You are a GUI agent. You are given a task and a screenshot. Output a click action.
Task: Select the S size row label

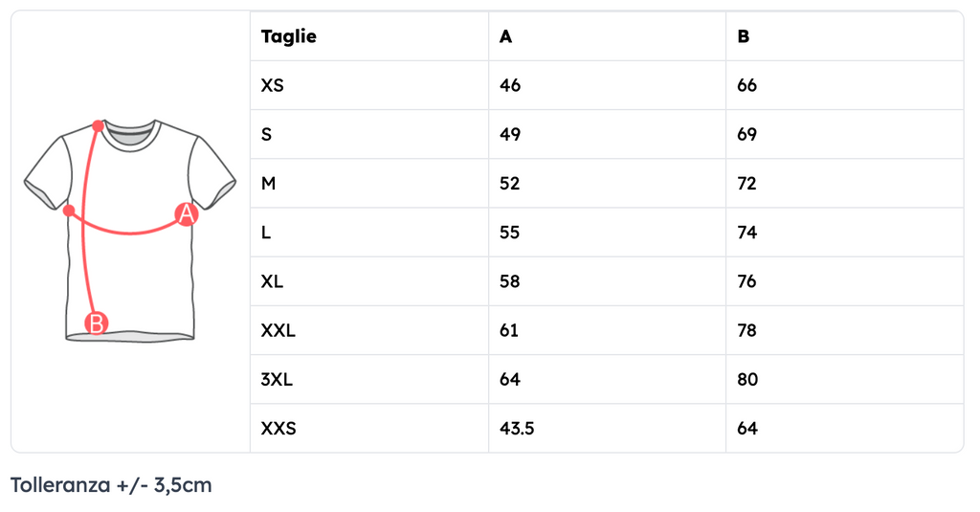(267, 134)
